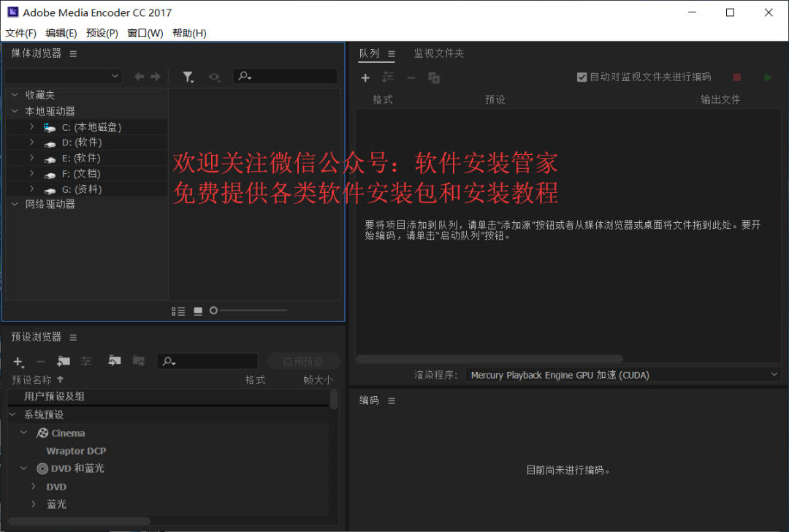This screenshot has width=789, height=532.
Task: Select the Wraptor DCP preset
Action: pos(76,451)
